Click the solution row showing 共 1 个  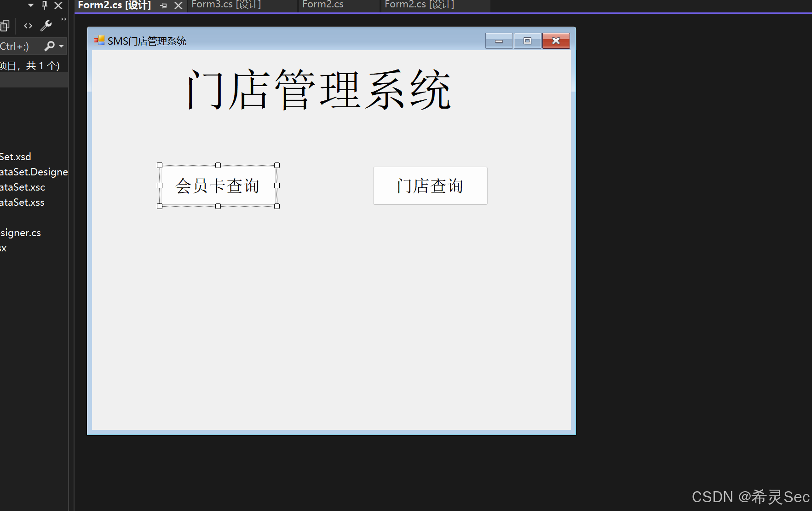[30, 65]
